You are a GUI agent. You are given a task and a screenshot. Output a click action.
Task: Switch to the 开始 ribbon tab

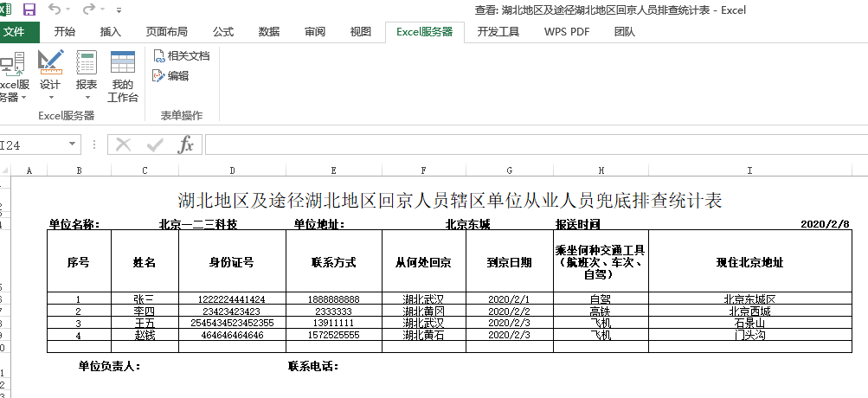65,31
